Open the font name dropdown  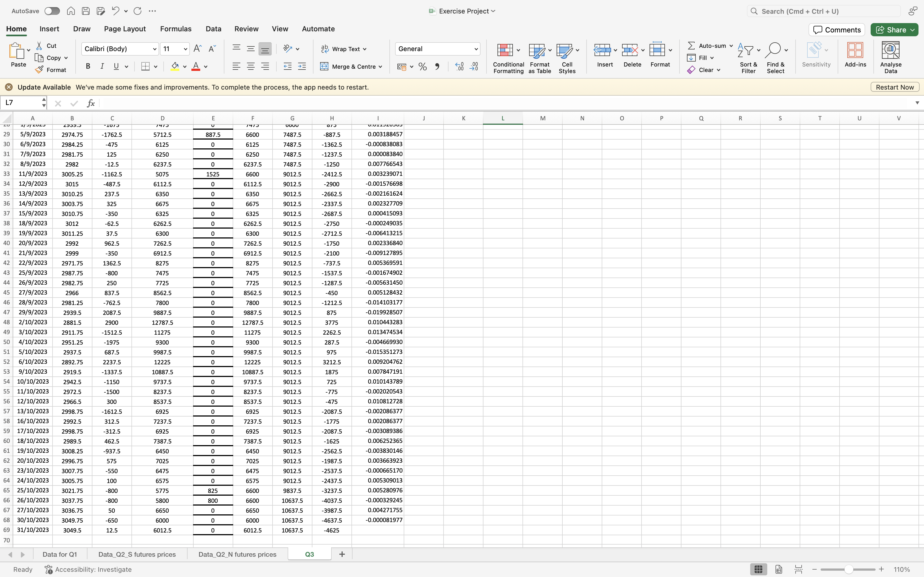point(155,49)
